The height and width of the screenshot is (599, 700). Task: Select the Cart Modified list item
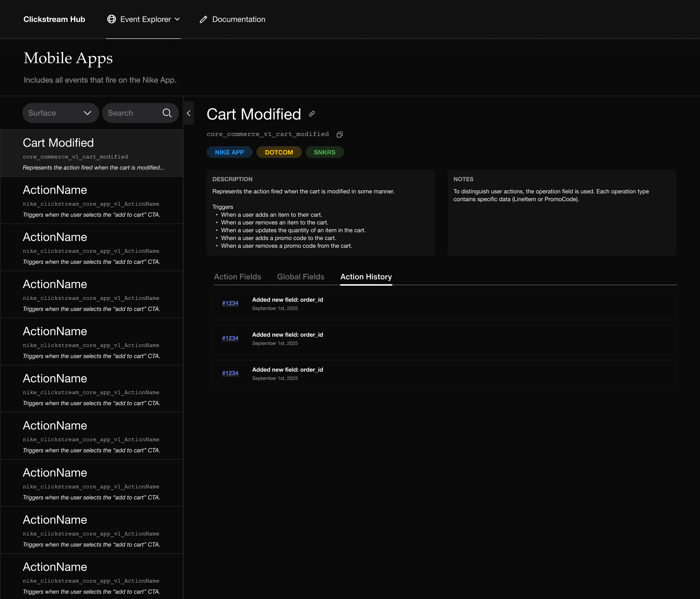(x=92, y=153)
